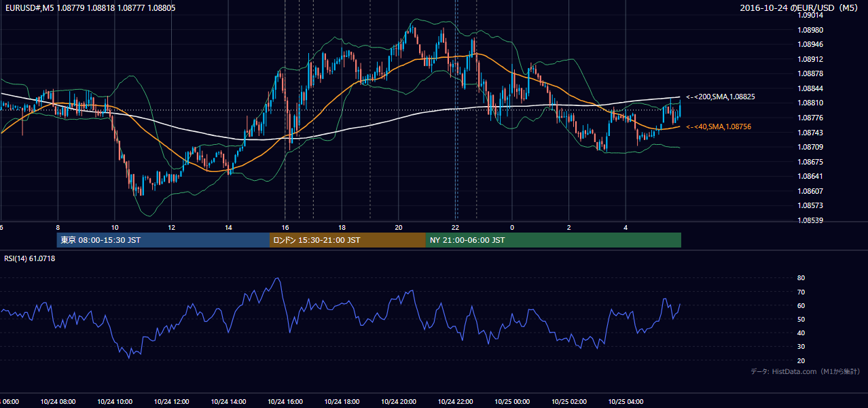Click price axis label 1.08946
Screen dimensions: 868x408
coord(810,45)
